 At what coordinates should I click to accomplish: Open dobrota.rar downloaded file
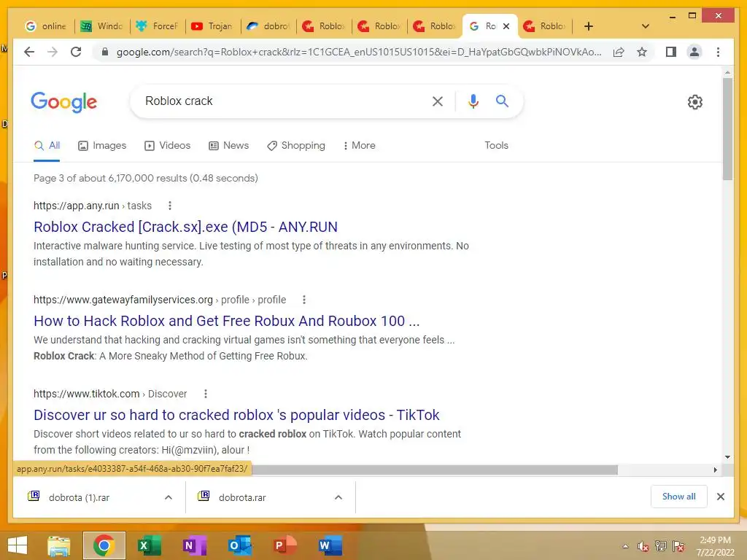point(242,497)
